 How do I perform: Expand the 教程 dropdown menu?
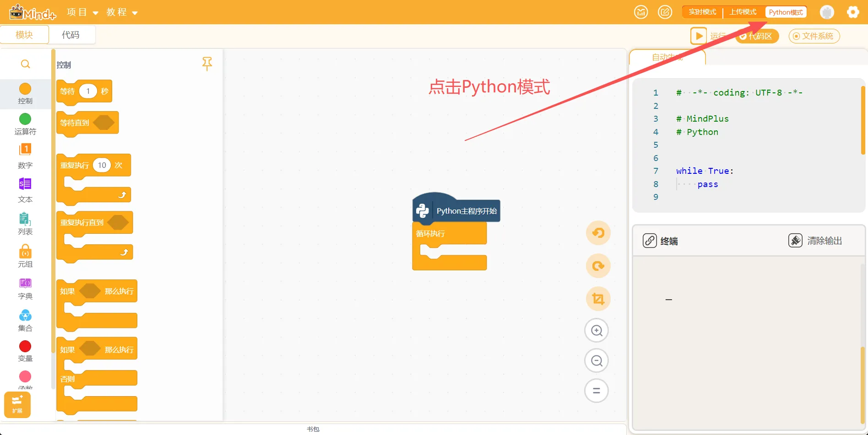[122, 12]
